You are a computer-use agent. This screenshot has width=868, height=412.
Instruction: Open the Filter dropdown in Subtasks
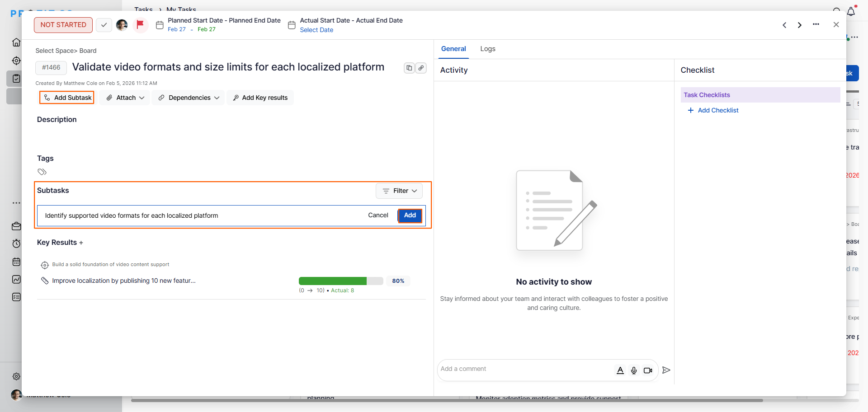coord(399,191)
